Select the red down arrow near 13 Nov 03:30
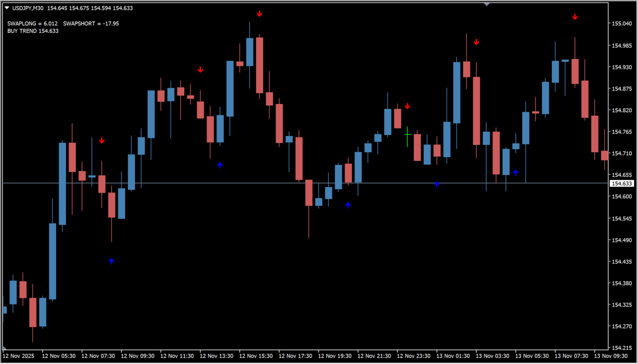Image resolution: width=638 pixels, height=364 pixels. click(x=476, y=42)
